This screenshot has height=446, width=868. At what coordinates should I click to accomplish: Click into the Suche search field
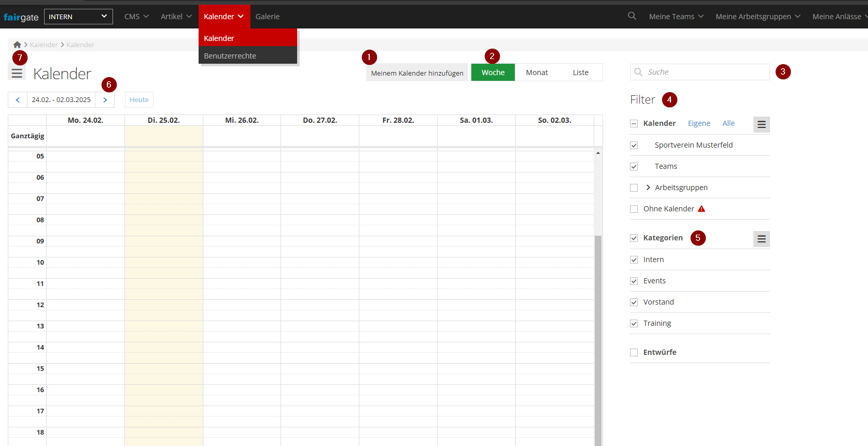click(x=705, y=72)
